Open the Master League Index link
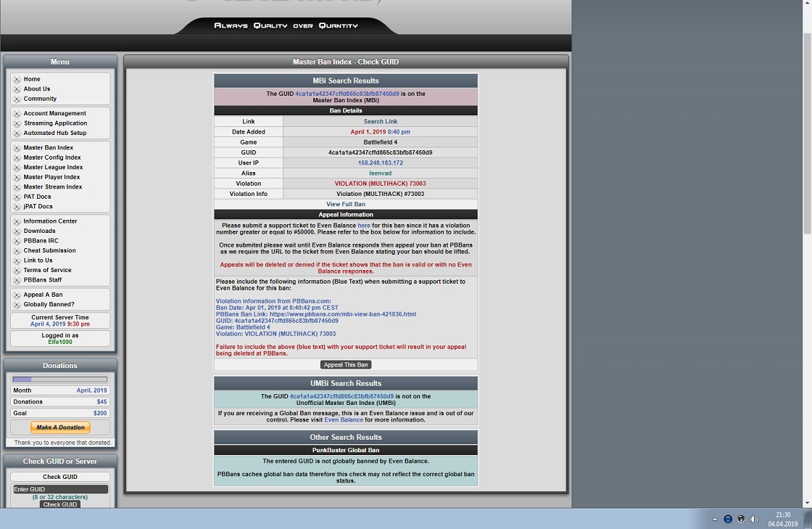 click(x=53, y=168)
